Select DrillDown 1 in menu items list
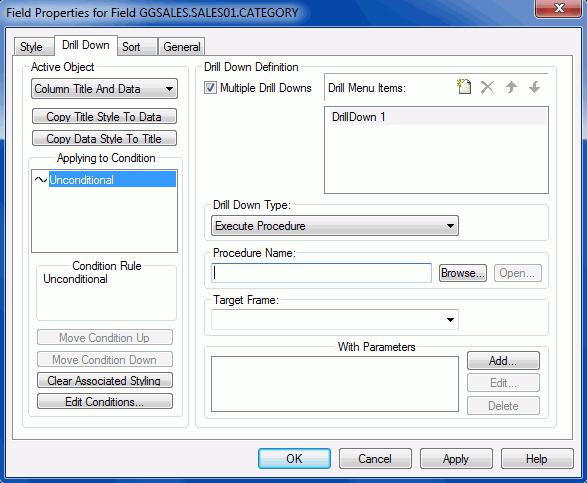This screenshot has width=587, height=483. [x=436, y=117]
